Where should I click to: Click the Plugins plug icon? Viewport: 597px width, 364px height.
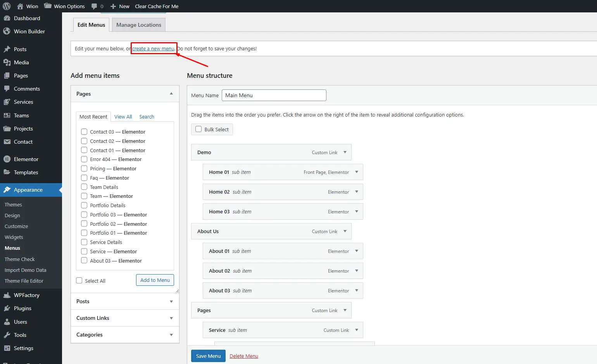(7, 308)
